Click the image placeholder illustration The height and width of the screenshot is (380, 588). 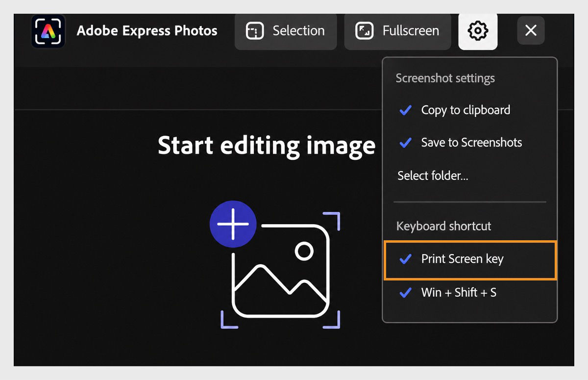pos(280,270)
